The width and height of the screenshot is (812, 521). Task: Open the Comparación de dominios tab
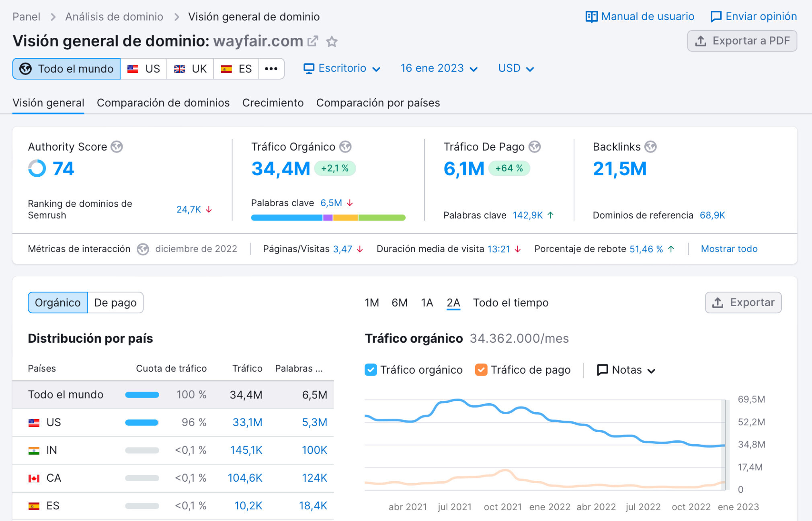pos(163,103)
